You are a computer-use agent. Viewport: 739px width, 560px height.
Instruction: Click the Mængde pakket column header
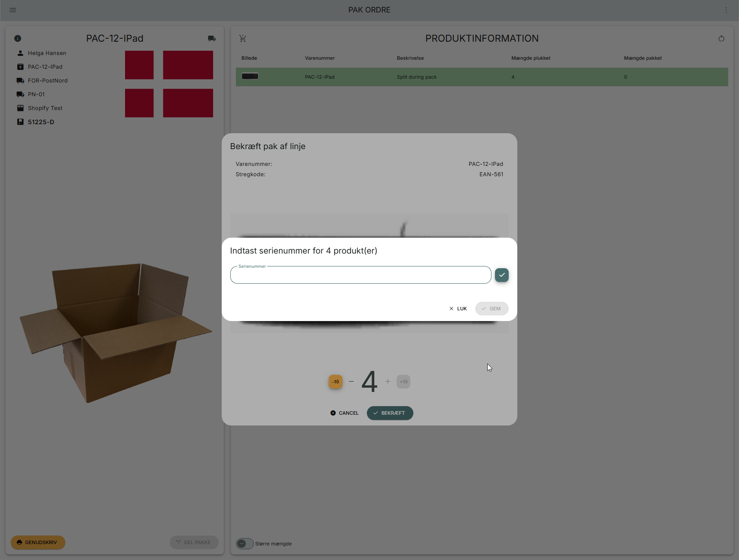tap(643, 58)
